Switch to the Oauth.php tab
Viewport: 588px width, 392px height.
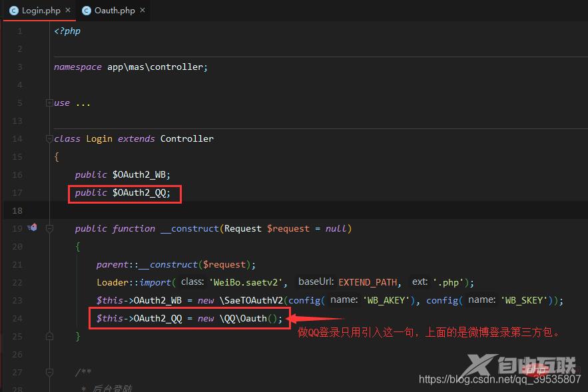(x=115, y=11)
